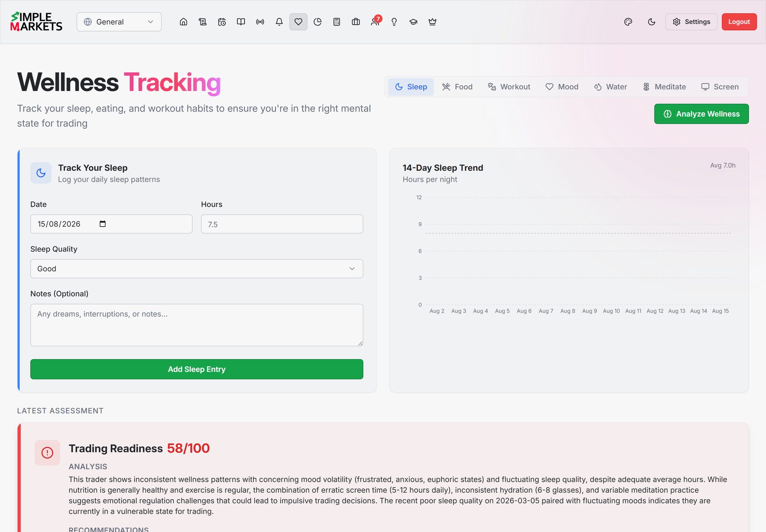Click the Notes text area
The image size is (766, 532).
197,325
